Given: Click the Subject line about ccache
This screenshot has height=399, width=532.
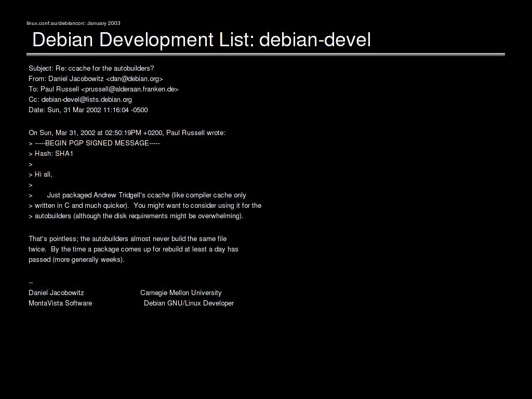Looking at the screenshot, I should click(x=91, y=68).
